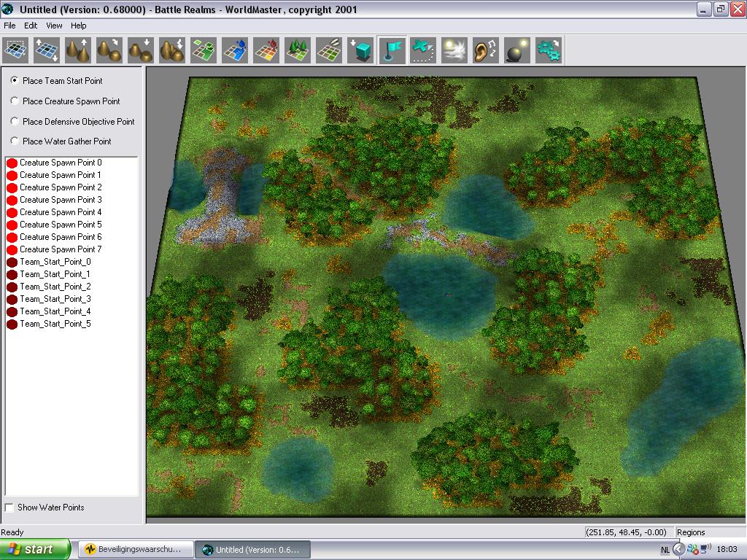The width and height of the screenshot is (747, 560).
Task: Open the Edit menu
Action: (x=31, y=26)
